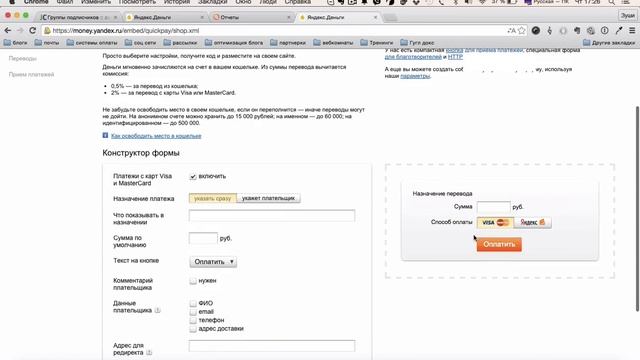Choose Яндекс wallet payment method in preview
The image size is (640, 360).
[x=533, y=222]
